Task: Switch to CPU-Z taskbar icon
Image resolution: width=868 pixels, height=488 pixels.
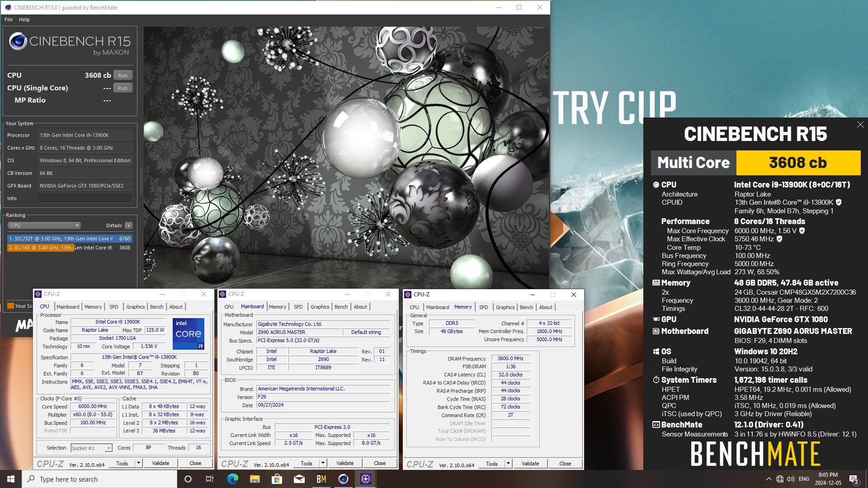Action: [x=365, y=479]
